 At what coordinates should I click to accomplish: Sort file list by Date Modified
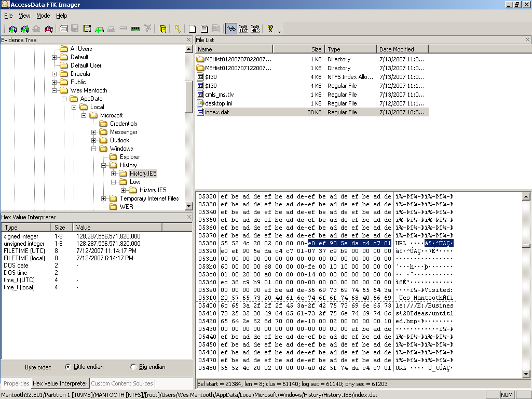tap(402, 49)
